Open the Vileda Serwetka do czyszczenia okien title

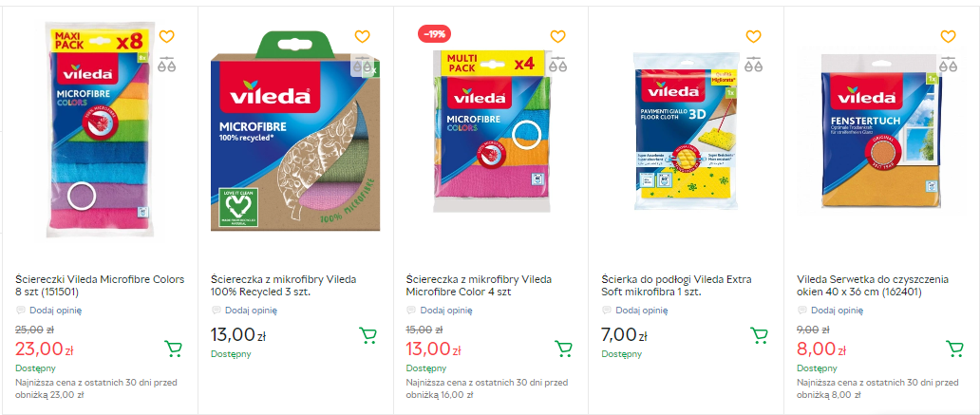[x=872, y=285]
